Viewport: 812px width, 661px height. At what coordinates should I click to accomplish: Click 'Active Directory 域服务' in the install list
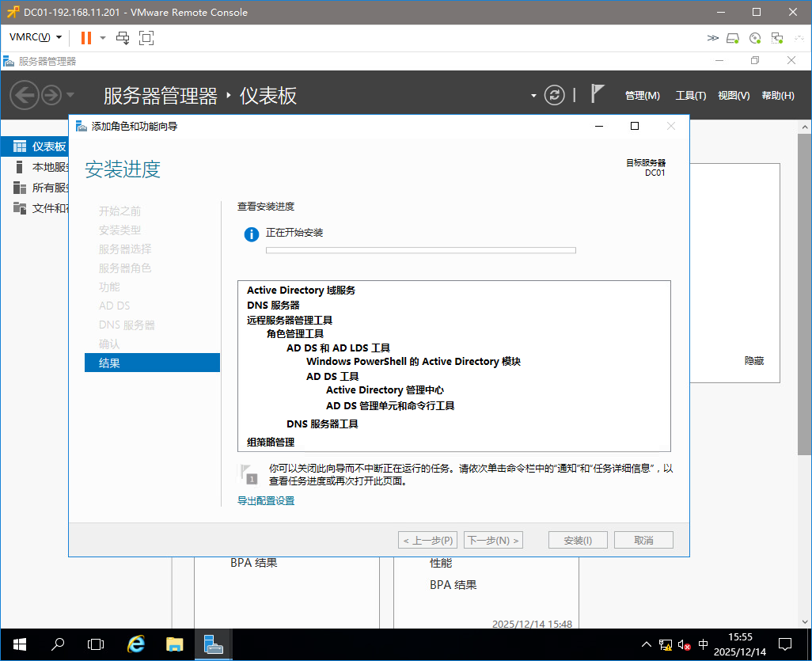coord(301,290)
